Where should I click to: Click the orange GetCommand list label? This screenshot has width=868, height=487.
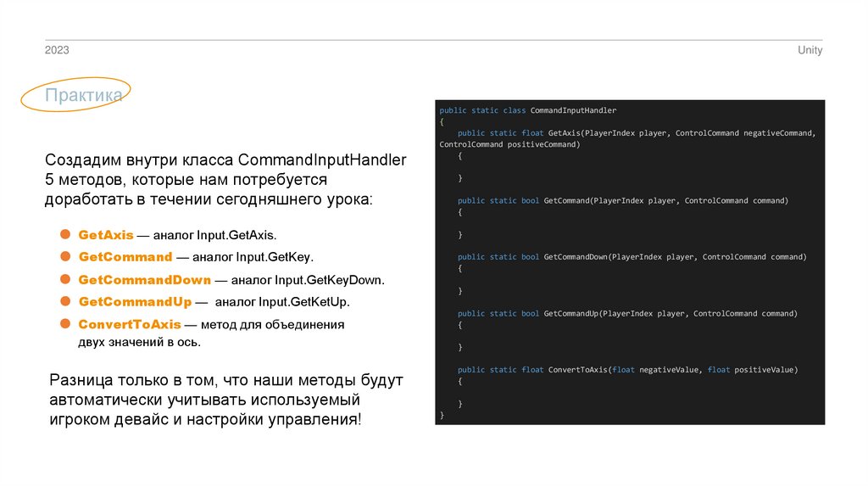click(125, 256)
